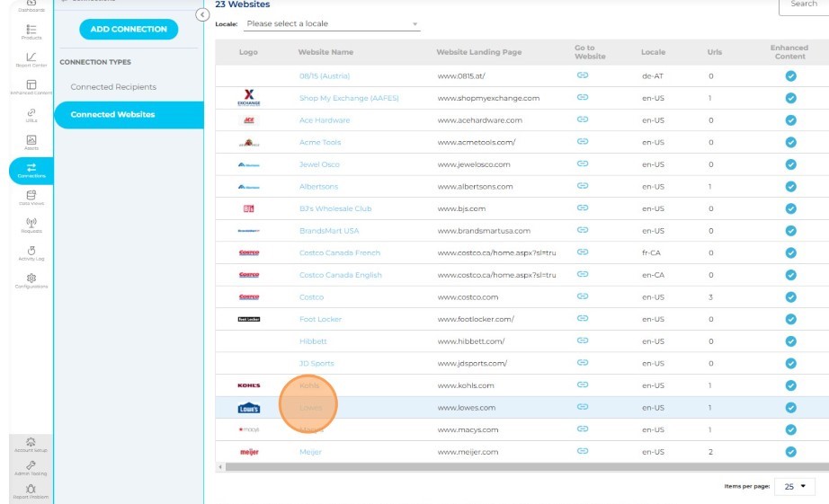
Task: Open the Meijer website name link
Action: (x=310, y=452)
